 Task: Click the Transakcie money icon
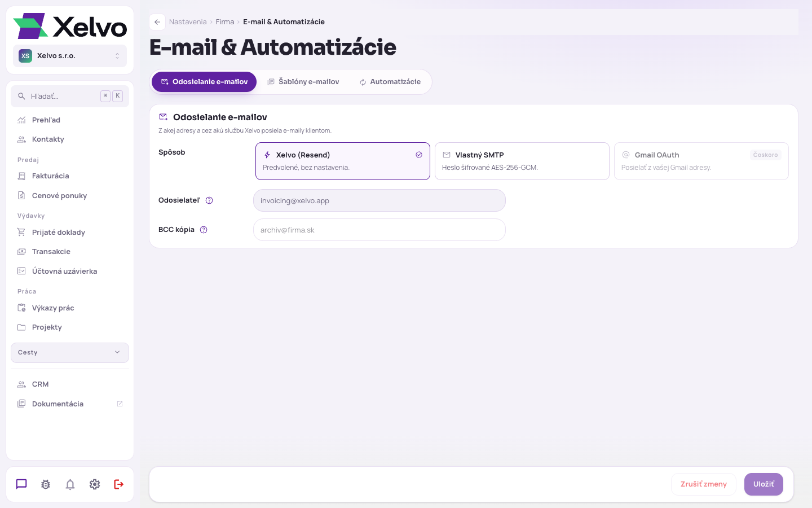point(21,252)
